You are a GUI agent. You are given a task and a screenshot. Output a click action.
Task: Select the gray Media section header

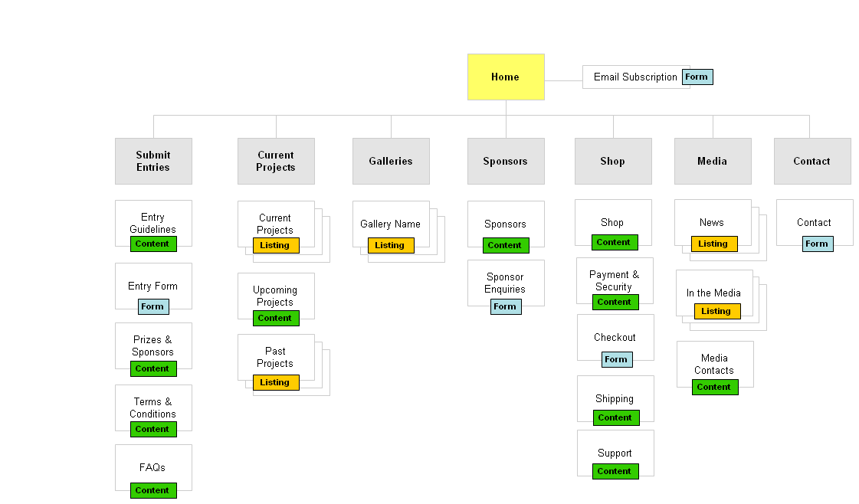click(x=713, y=161)
